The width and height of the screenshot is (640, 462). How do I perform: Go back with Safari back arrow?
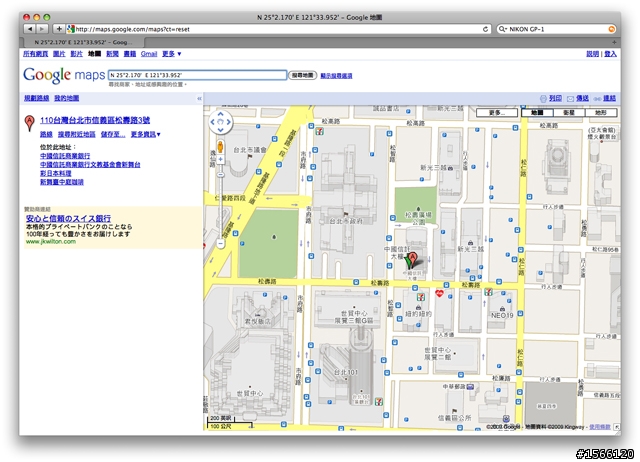[x=29, y=29]
